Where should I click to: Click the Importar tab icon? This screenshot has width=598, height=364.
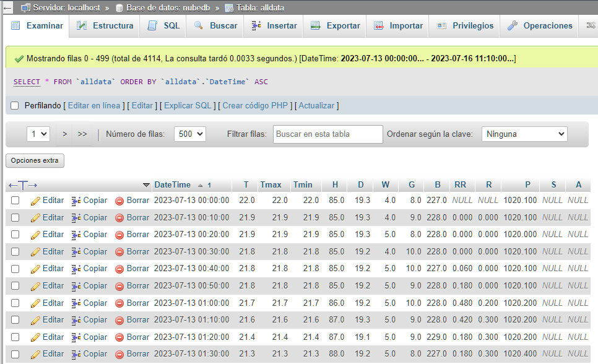[379, 25]
